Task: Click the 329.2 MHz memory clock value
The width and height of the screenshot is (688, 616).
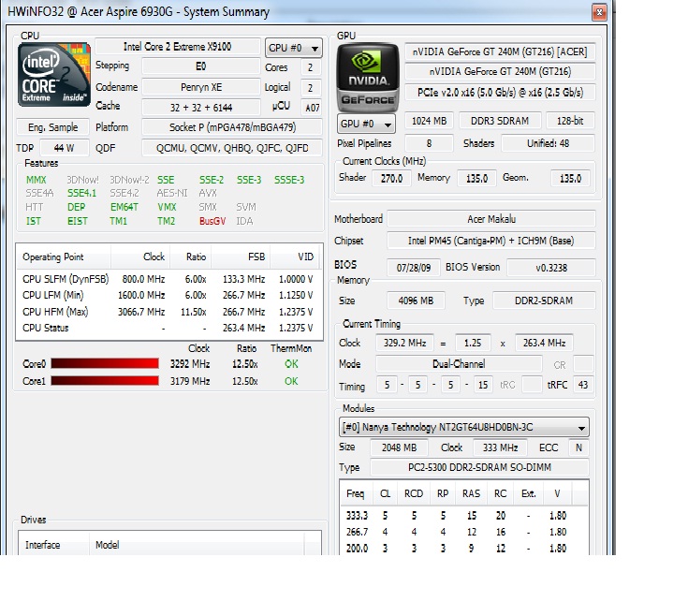Action: pos(404,343)
